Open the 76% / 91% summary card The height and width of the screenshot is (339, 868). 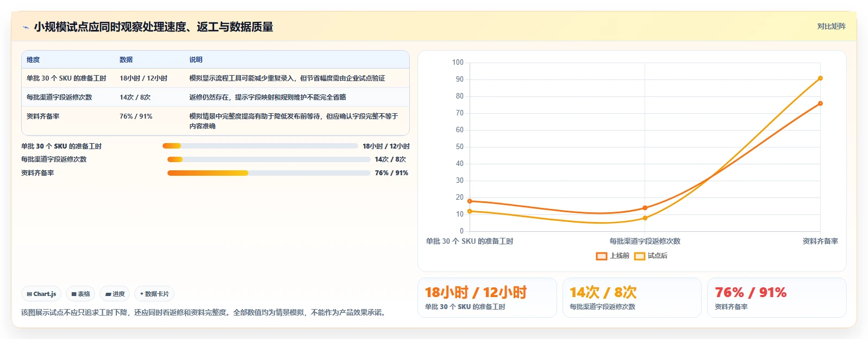click(x=777, y=298)
